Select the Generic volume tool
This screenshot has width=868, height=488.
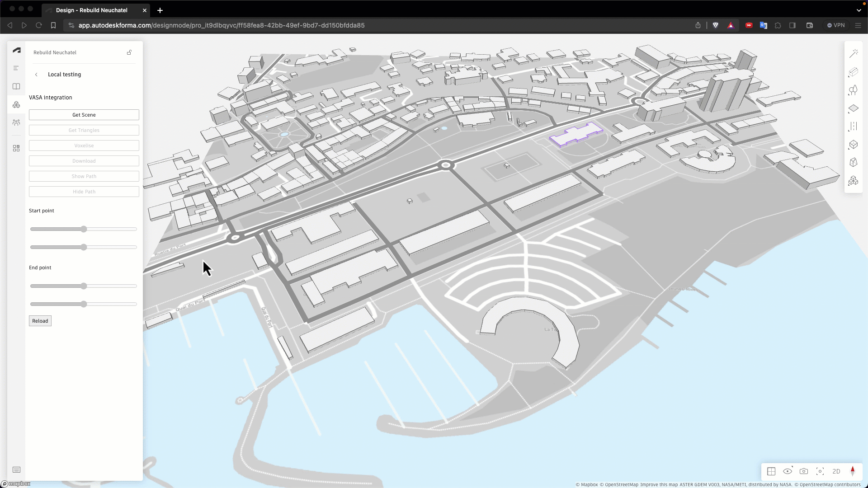click(x=854, y=145)
